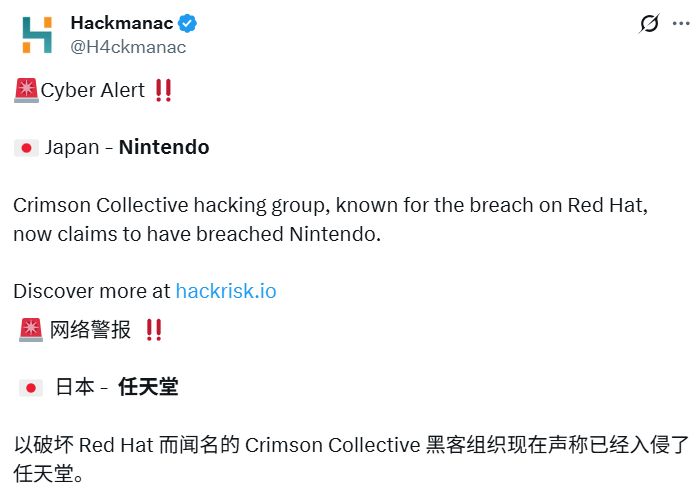
Task: Click the 网络警报 text
Action: click(90, 330)
